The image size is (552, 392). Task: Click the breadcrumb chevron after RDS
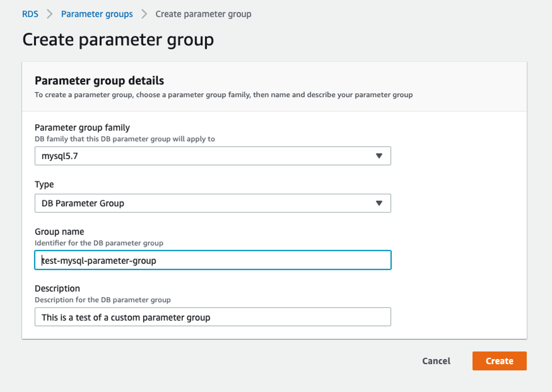(50, 14)
